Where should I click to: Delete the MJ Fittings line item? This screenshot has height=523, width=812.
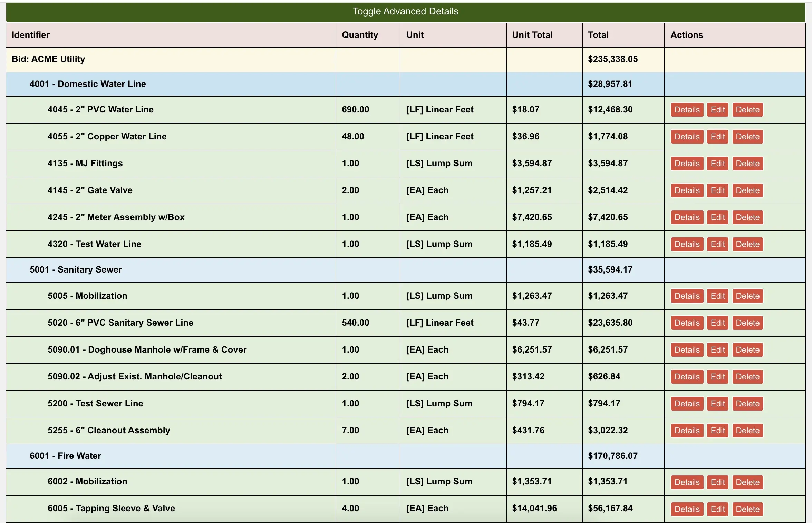pos(747,164)
